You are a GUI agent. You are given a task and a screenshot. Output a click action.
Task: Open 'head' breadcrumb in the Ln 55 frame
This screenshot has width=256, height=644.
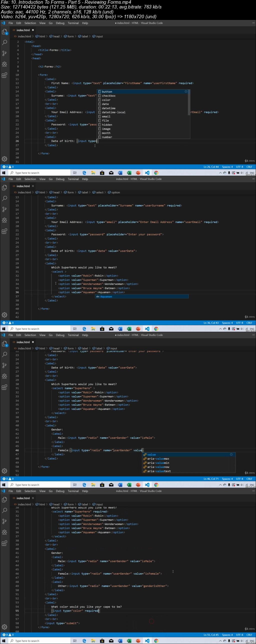click(54, 504)
